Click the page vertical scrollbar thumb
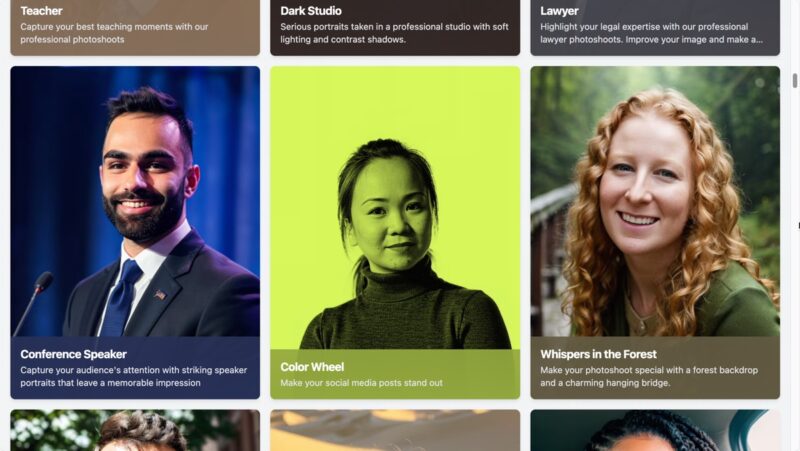800x451 pixels. click(794, 81)
